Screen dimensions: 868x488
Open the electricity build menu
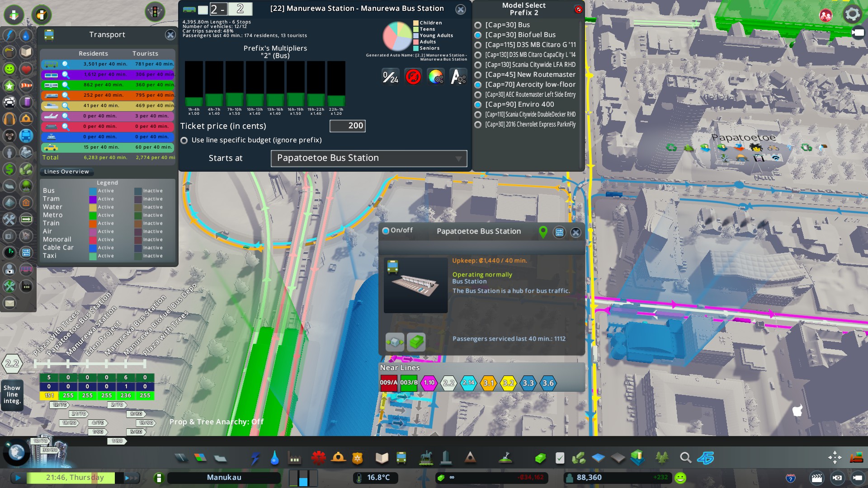[255, 458]
